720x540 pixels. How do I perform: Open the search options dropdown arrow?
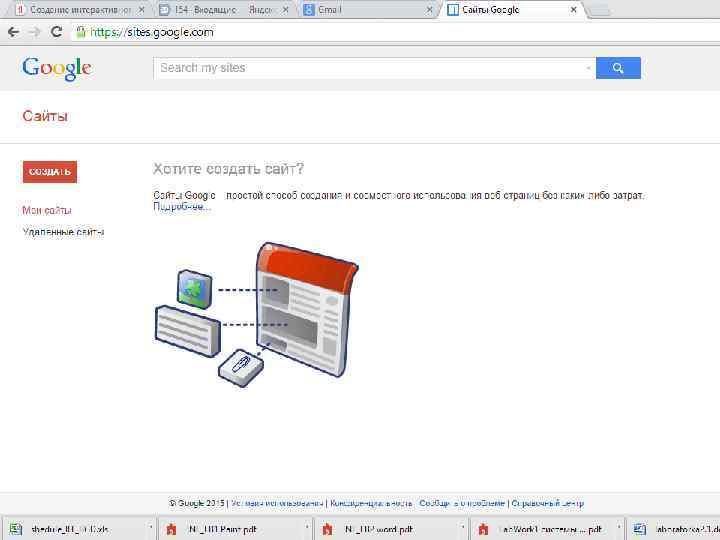tap(588, 68)
